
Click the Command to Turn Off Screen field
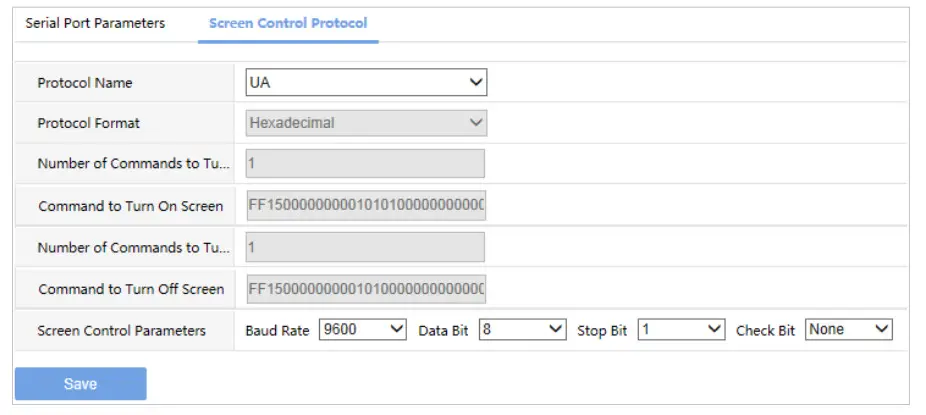click(x=365, y=289)
